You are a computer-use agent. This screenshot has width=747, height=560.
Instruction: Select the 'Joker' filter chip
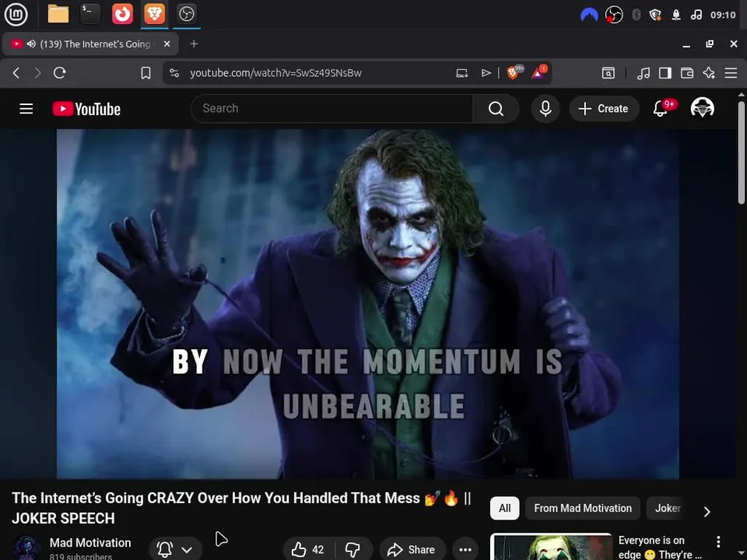click(668, 508)
